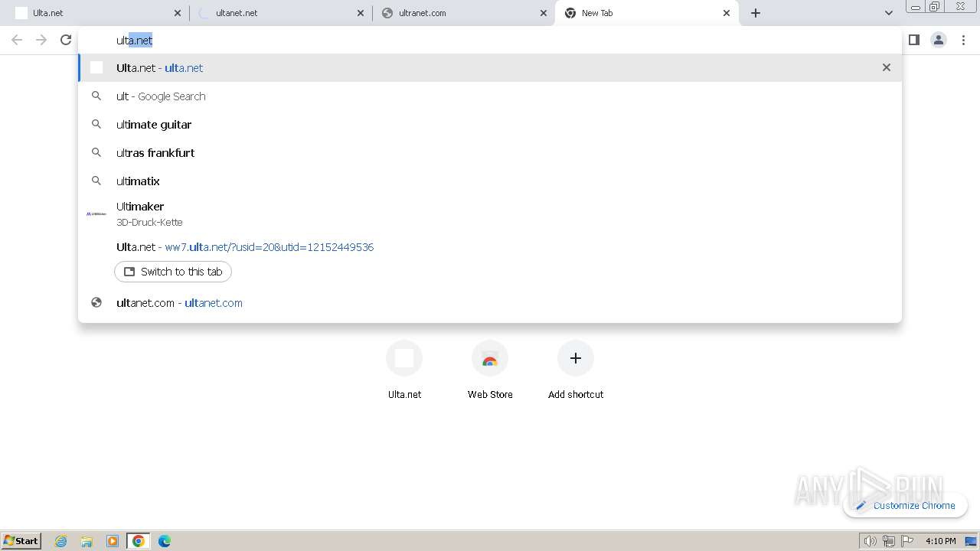Open the Windows Start menu

(21, 540)
